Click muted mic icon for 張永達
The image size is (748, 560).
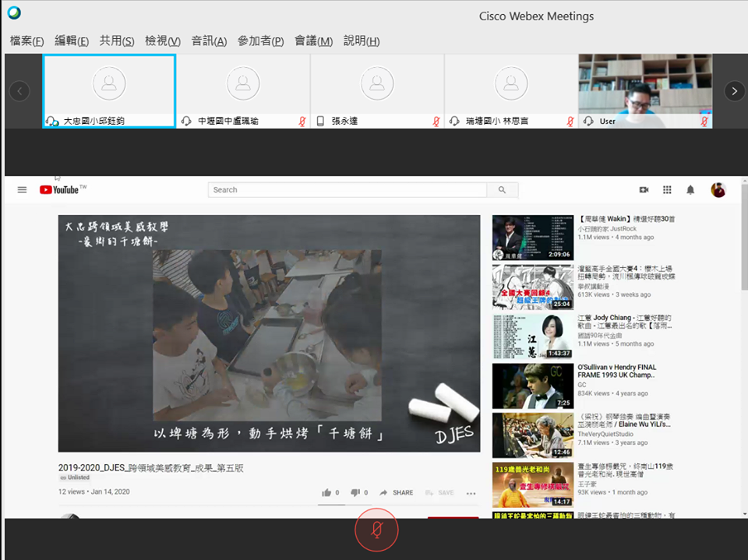click(436, 122)
